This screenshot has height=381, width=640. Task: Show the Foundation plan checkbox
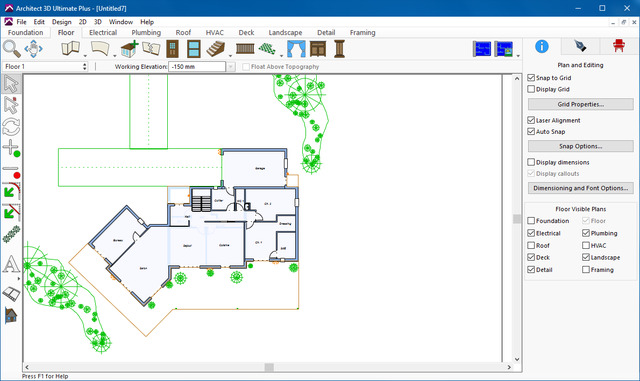(531, 221)
